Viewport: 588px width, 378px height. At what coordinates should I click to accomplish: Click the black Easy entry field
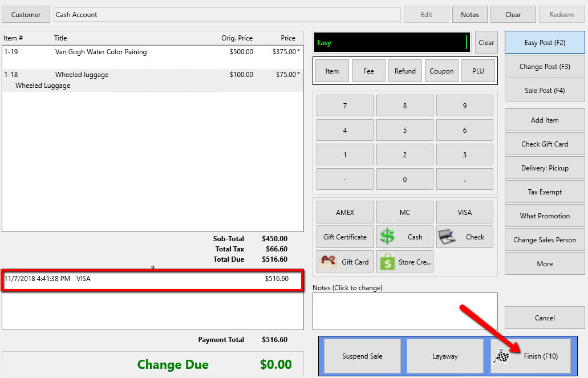coord(392,42)
